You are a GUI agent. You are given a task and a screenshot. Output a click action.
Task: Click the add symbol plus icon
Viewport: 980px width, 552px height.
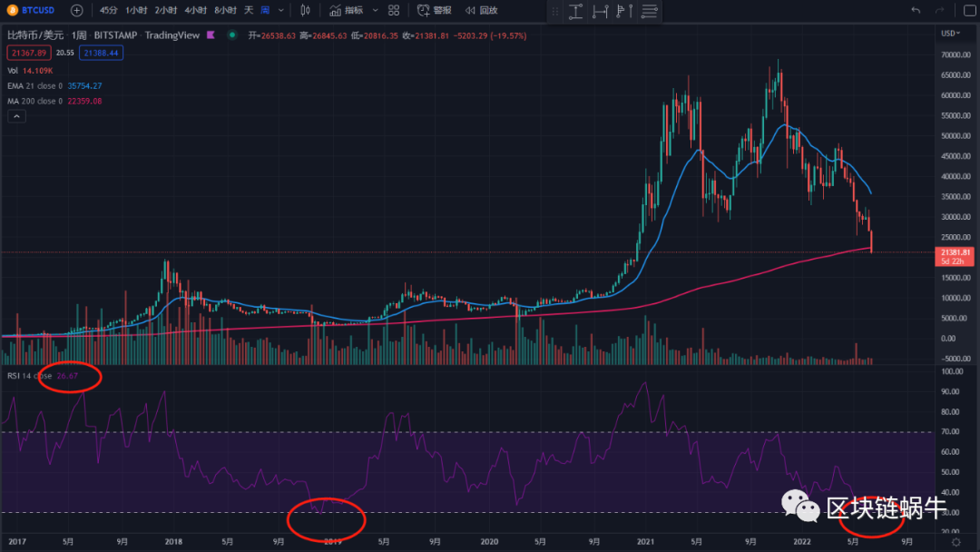(77, 10)
